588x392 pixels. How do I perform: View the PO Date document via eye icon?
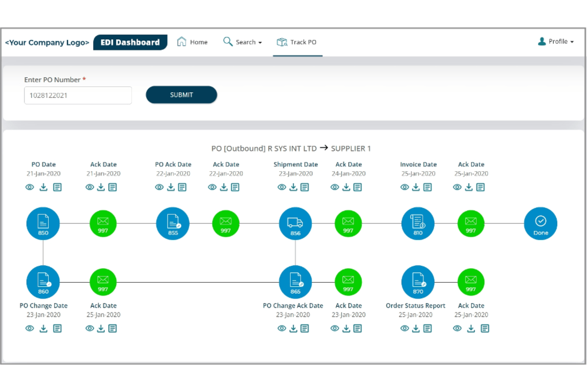[x=30, y=187]
